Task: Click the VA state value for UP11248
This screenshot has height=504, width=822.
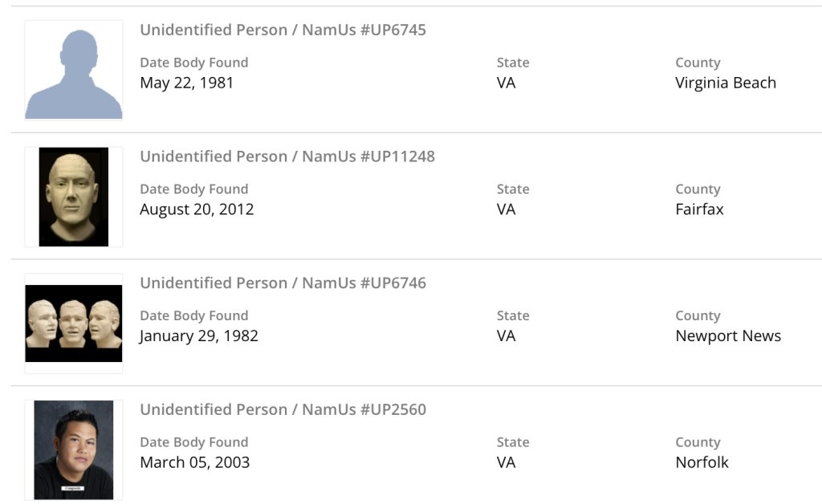Action: pyautogui.click(x=506, y=209)
